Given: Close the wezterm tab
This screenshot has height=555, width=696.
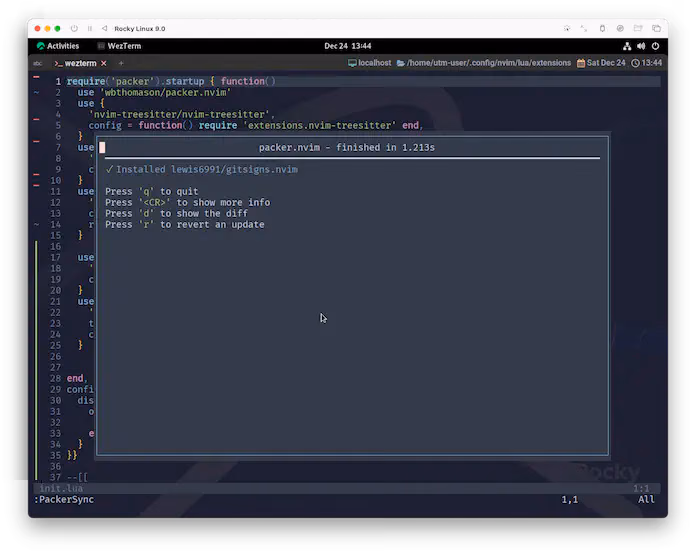Looking at the screenshot, I should 103,63.
